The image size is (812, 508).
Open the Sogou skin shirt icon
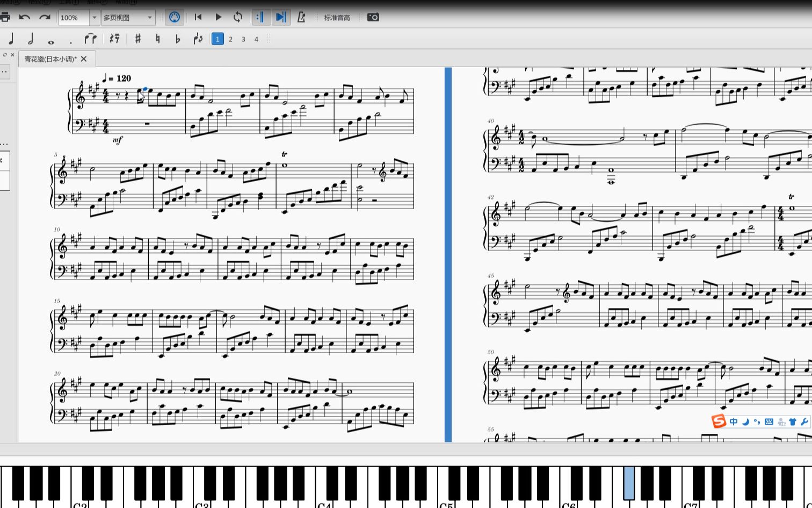click(793, 422)
